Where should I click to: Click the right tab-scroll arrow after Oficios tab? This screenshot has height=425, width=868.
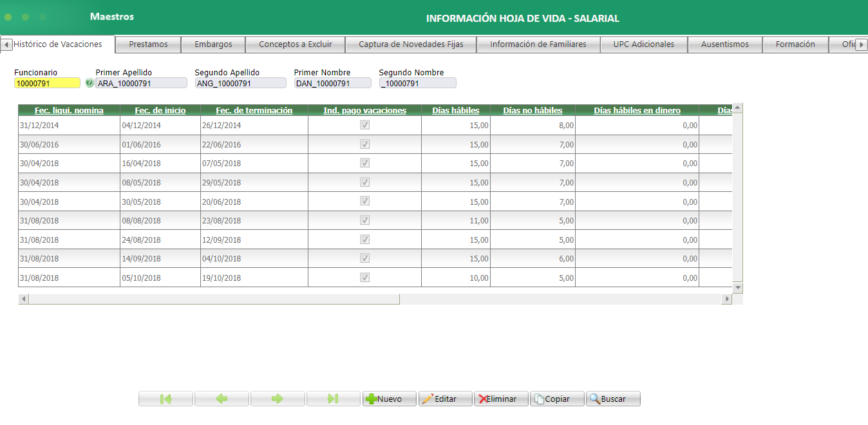863,44
